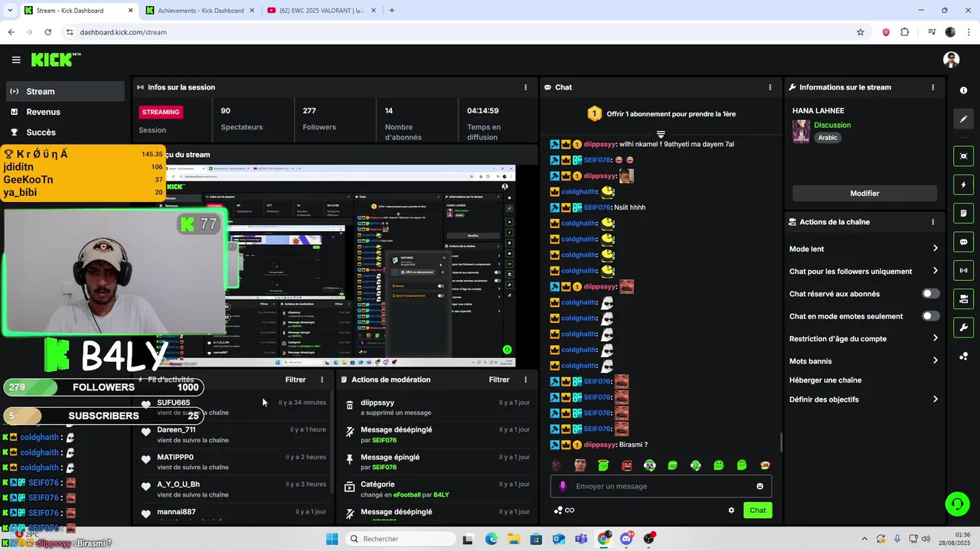The image size is (980, 551).
Task: Collapse the pinned gift banner arrow in chat
Action: [661, 135]
